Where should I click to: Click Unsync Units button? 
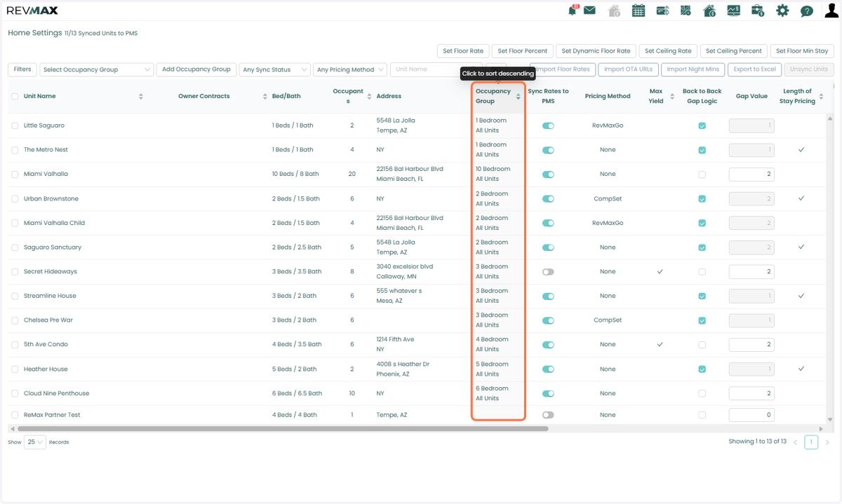[809, 69]
